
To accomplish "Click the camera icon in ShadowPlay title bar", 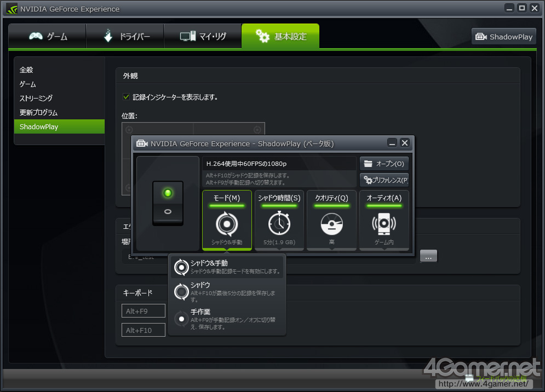I will [x=142, y=143].
